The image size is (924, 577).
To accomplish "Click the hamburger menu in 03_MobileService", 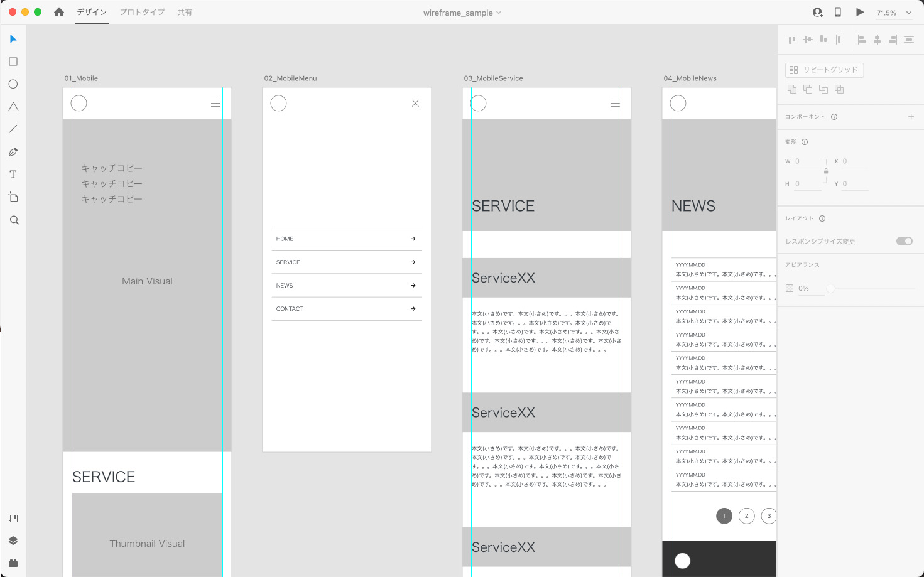I will click(x=615, y=103).
